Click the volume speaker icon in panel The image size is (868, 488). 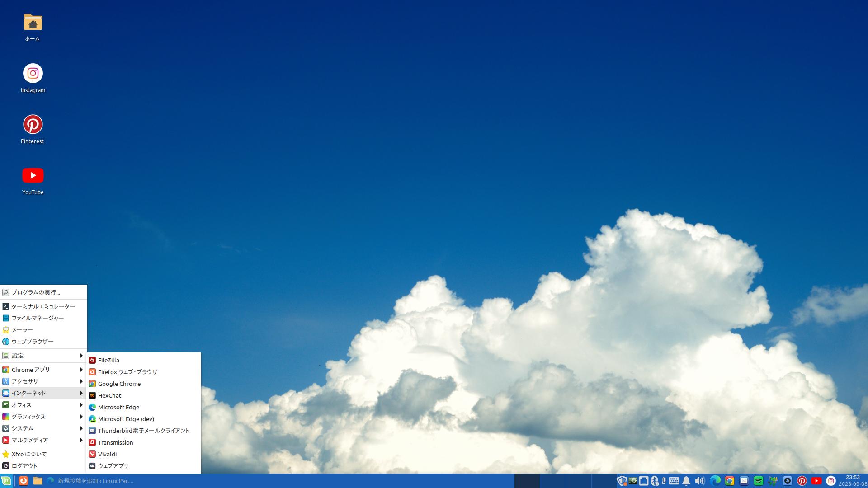pyautogui.click(x=700, y=481)
